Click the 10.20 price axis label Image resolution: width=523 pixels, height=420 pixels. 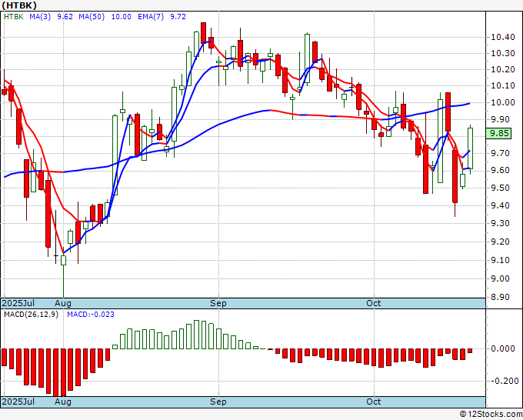pyautogui.click(x=503, y=69)
